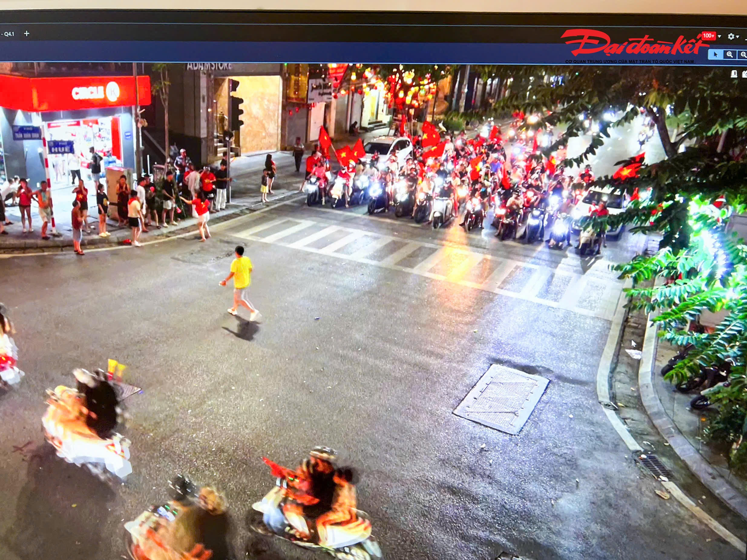Viewport: 747px width, 560px height.
Task: Add a new view with the plus icon
Action: pyautogui.click(x=27, y=34)
